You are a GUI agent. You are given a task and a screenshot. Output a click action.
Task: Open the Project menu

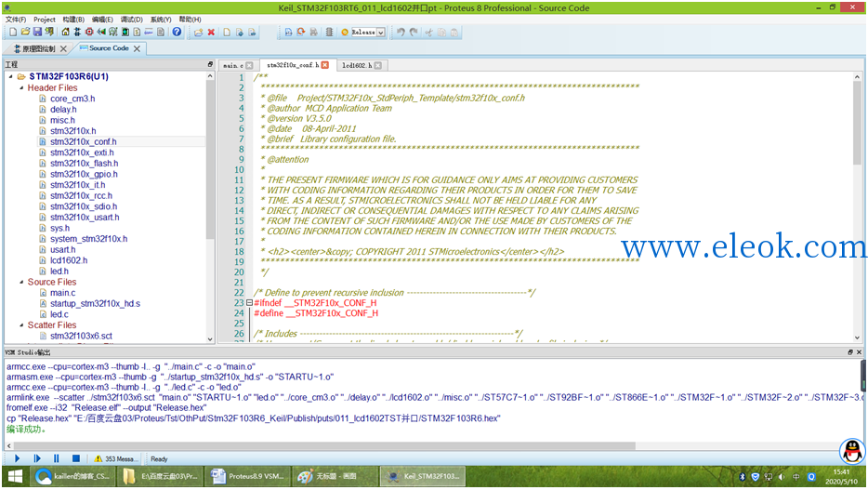click(45, 20)
